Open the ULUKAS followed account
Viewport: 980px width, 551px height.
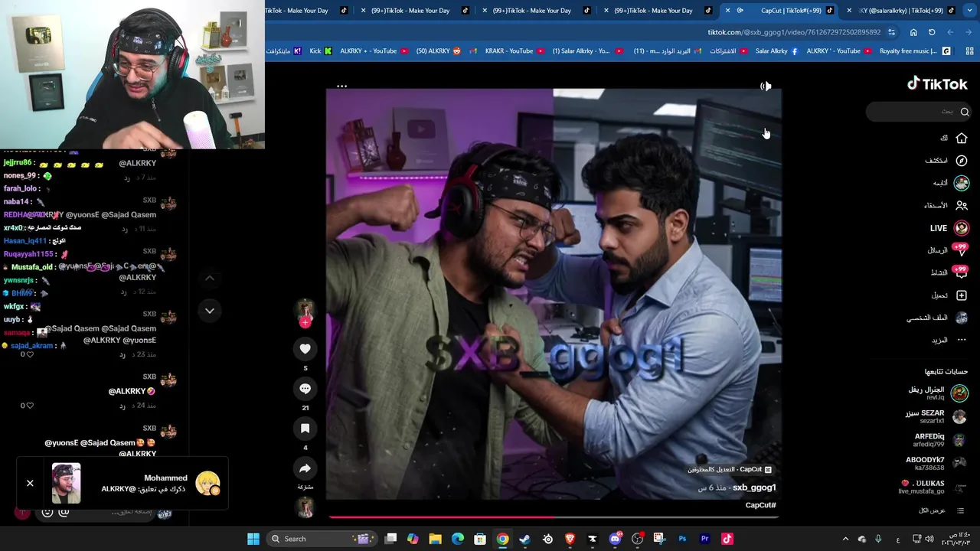coord(934,487)
